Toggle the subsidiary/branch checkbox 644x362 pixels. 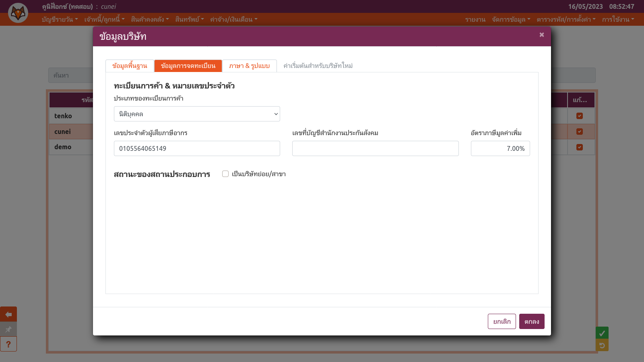click(x=225, y=174)
